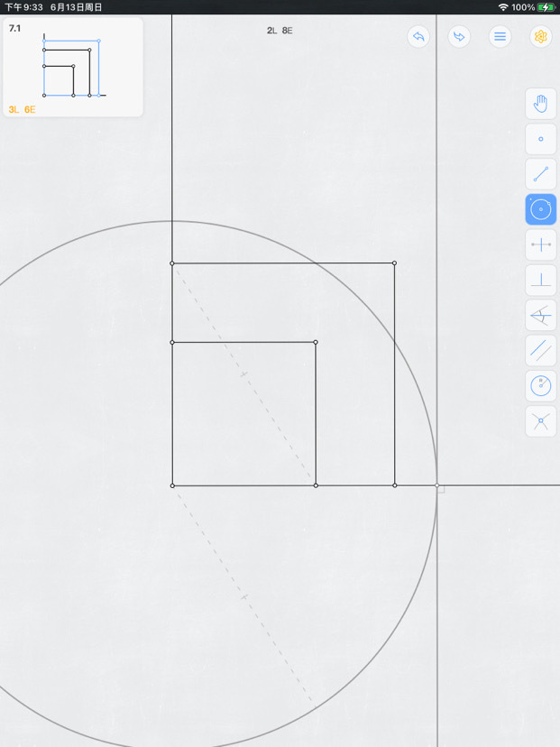Tap the status bar clock 9:33

click(x=23, y=7)
